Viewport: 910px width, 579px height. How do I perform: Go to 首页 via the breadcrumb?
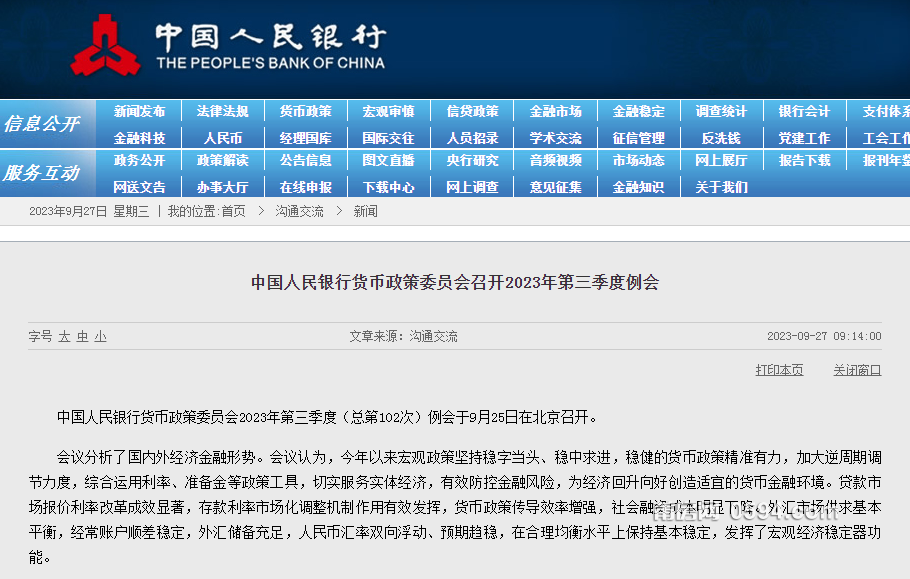233,211
